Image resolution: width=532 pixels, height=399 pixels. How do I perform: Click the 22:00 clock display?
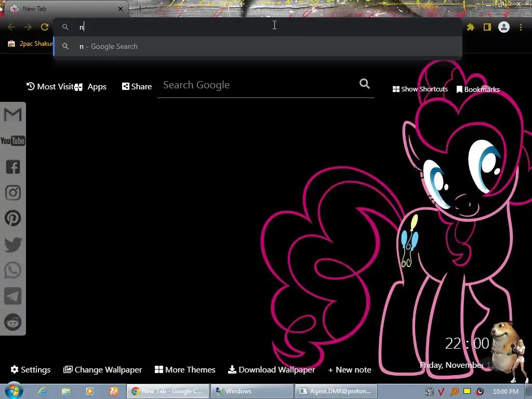pyautogui.click(x=467, y=344)
